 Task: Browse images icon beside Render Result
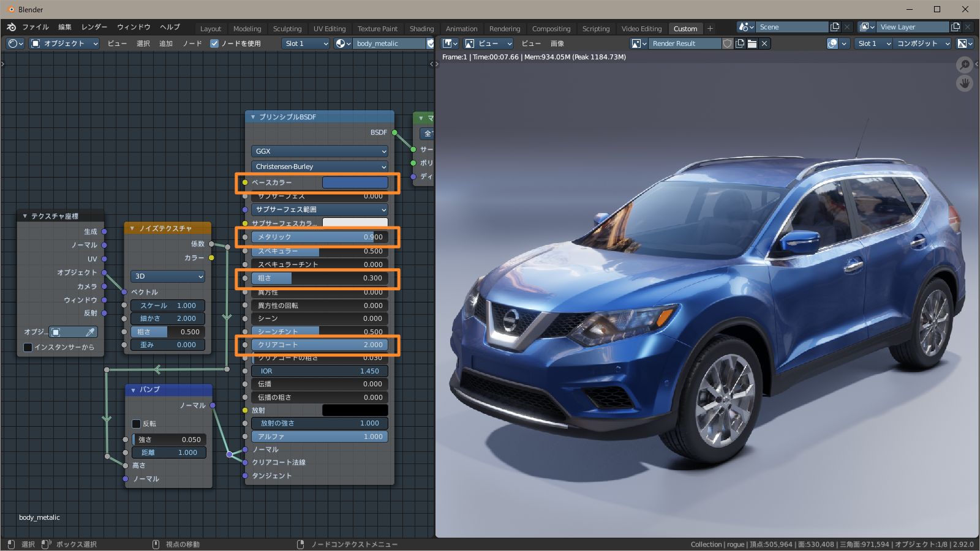639,43
